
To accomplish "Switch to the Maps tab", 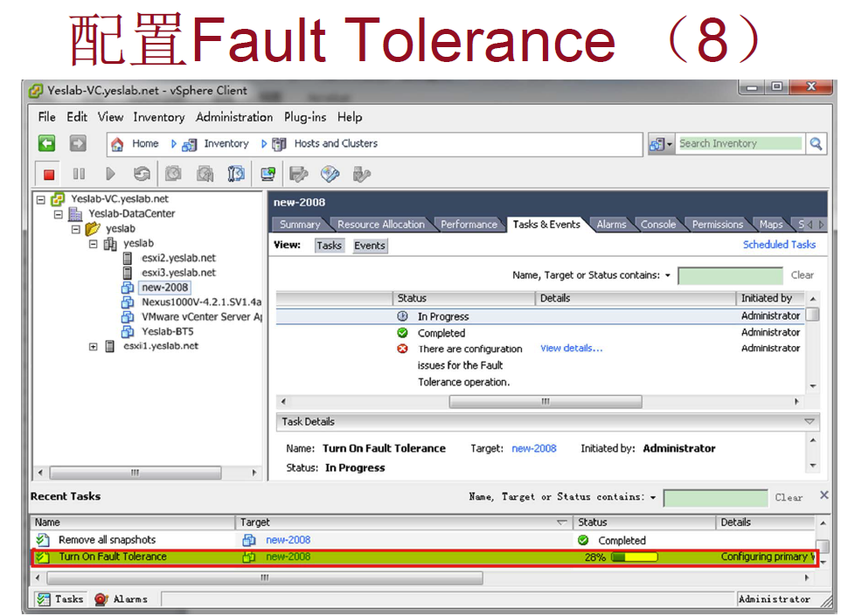I will click(771, 225).
